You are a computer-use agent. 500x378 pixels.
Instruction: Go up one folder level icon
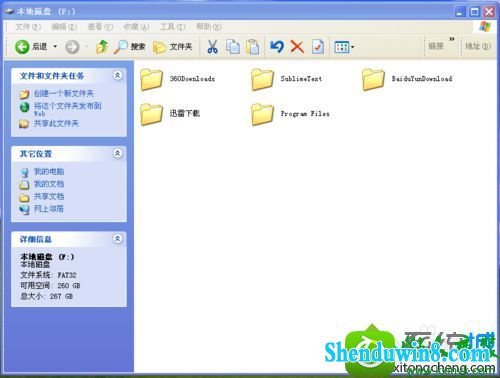click(x=102, y=47)
